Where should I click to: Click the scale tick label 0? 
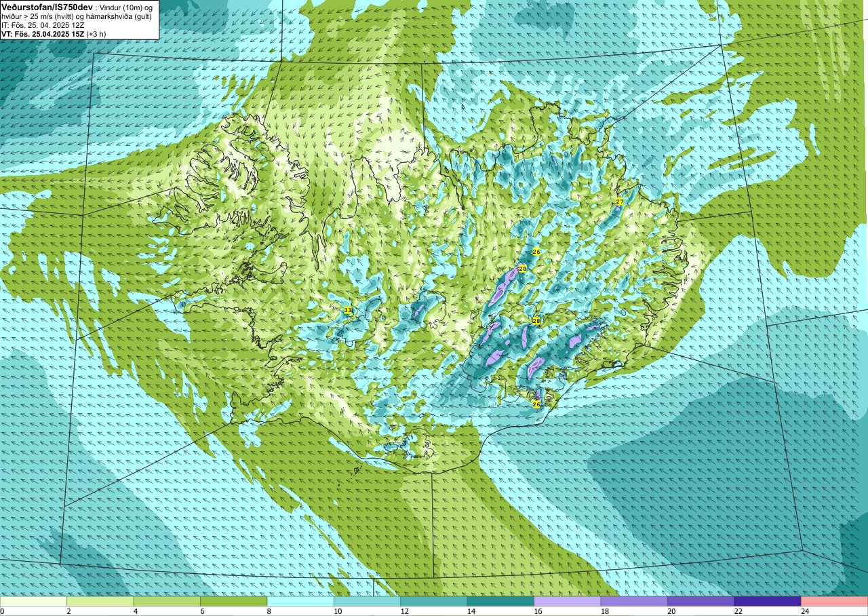pyautogui.click(x=2, y=611)
